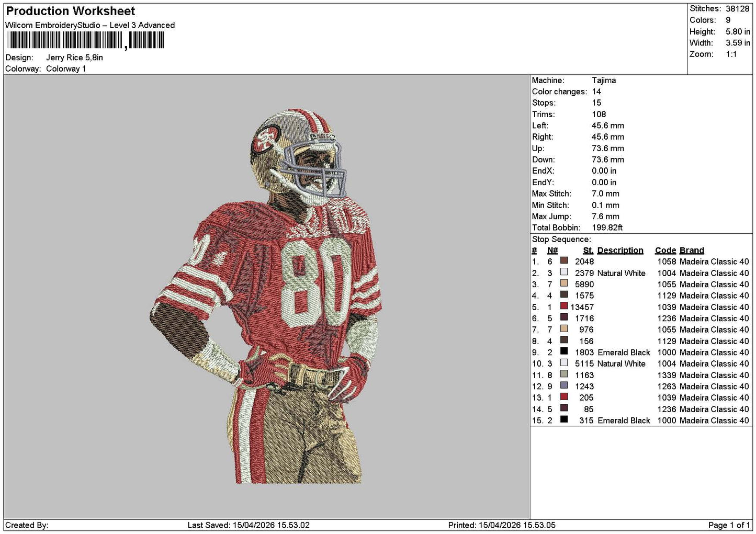The width and height of the screenshot is (756, 534).
Task: Click the Up value 73.6 mm
Action: point(608,149)
